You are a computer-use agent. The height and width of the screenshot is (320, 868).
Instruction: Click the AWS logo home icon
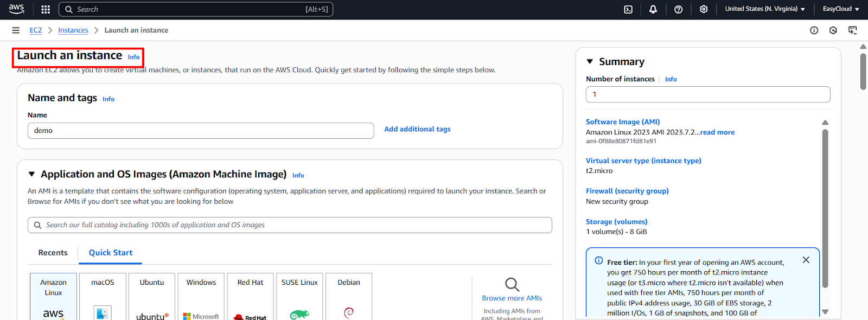[x=16, y=9]
